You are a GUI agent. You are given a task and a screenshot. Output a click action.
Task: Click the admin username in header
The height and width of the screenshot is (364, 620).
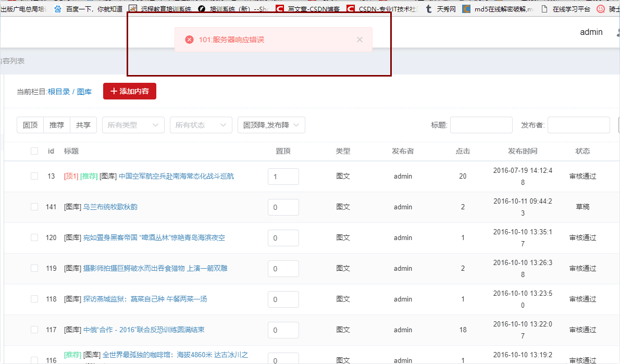(591, 32)
